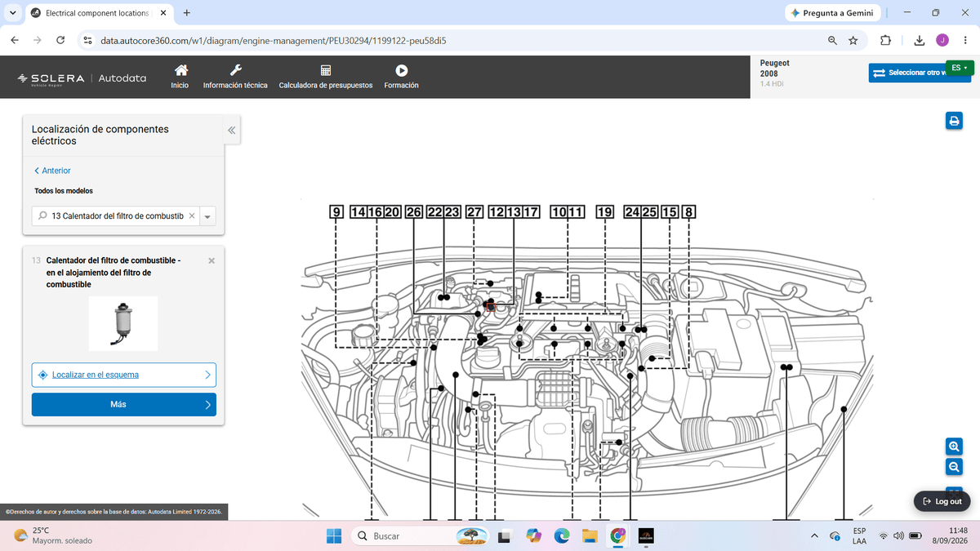980x551 pixels.
Task: Close the Electrical component locations tab
Action: tap(163, 13)
